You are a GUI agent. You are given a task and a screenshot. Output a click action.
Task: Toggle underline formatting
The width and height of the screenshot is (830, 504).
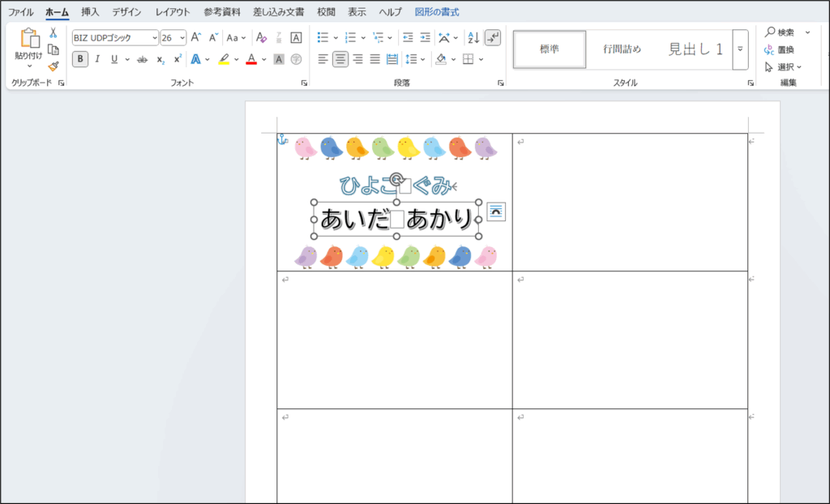click(x=114, y=59)
